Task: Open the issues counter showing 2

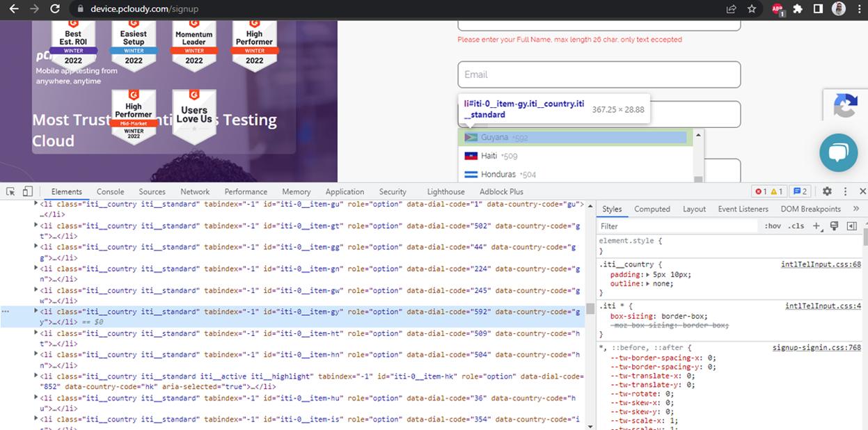Action: (x=800, y=191)
